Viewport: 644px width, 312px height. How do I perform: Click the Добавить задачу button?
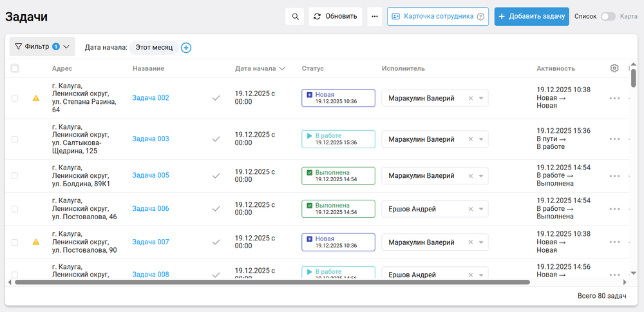(531, 16)
